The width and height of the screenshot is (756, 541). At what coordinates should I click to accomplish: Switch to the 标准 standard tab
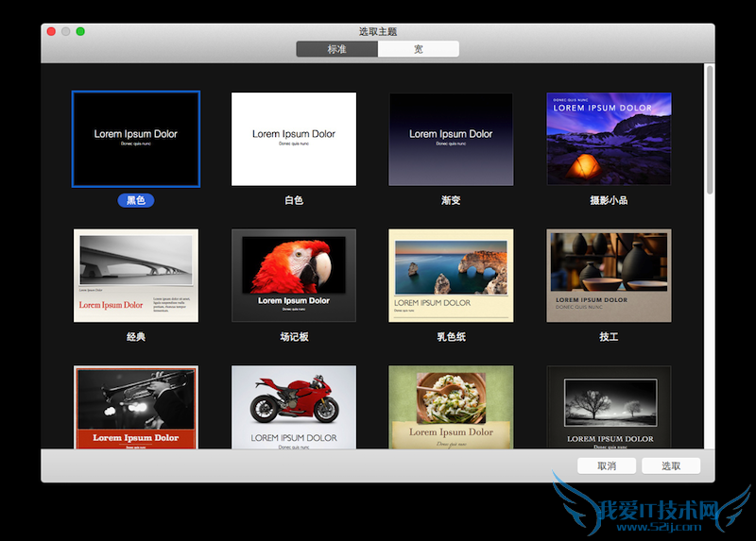(337, 49)
